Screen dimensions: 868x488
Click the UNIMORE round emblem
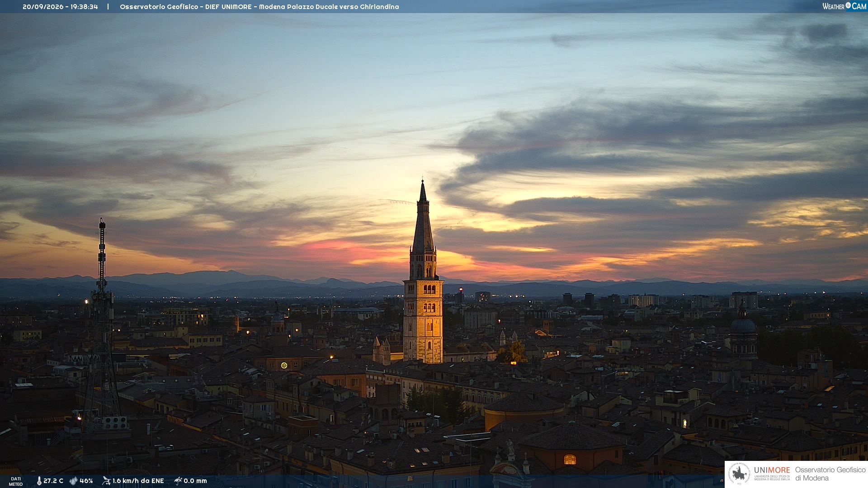(740, 474)
